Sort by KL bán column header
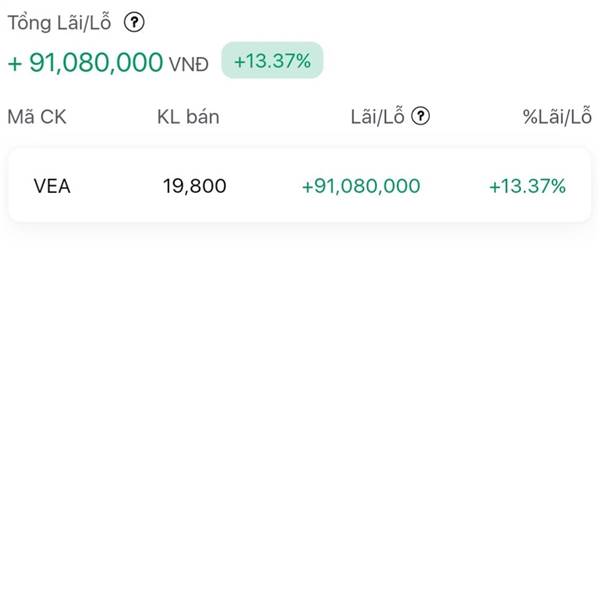This screenshot has height=600, width=600. pos(188,117)
